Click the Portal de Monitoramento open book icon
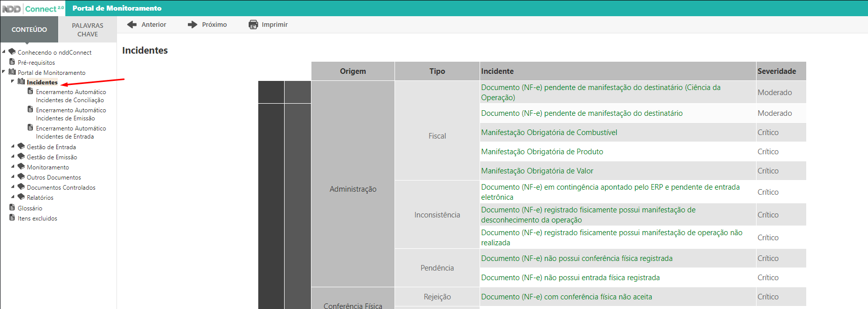Viewport: 868px width, 309px height. pos(12,72)
